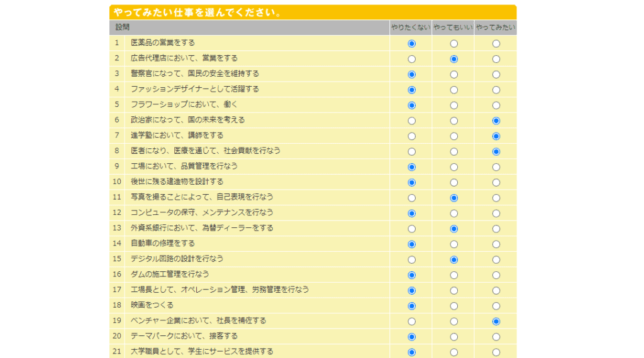Set question 16 ダムの施工管理 to やってもいい
Screen dimensions: 644x358
click(453, 275)
